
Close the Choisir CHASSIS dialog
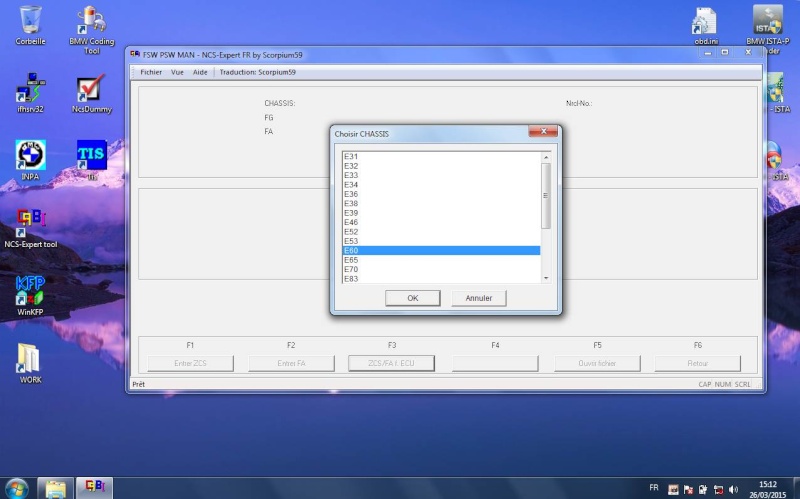[543, 131]
